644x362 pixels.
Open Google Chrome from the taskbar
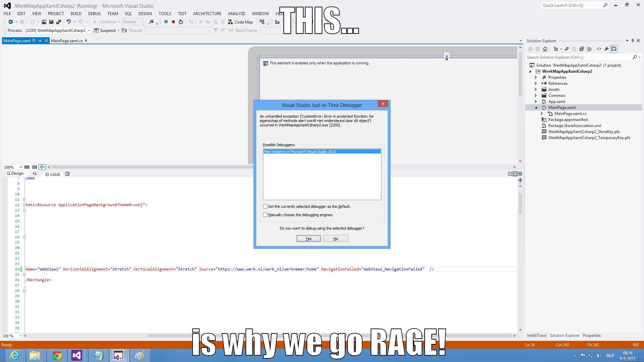point(57,355)
